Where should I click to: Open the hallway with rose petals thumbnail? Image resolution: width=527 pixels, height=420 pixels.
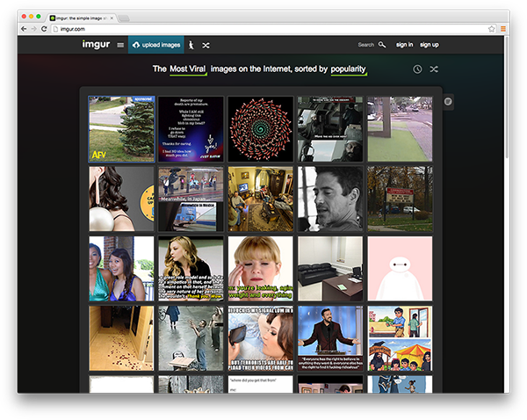121,338
